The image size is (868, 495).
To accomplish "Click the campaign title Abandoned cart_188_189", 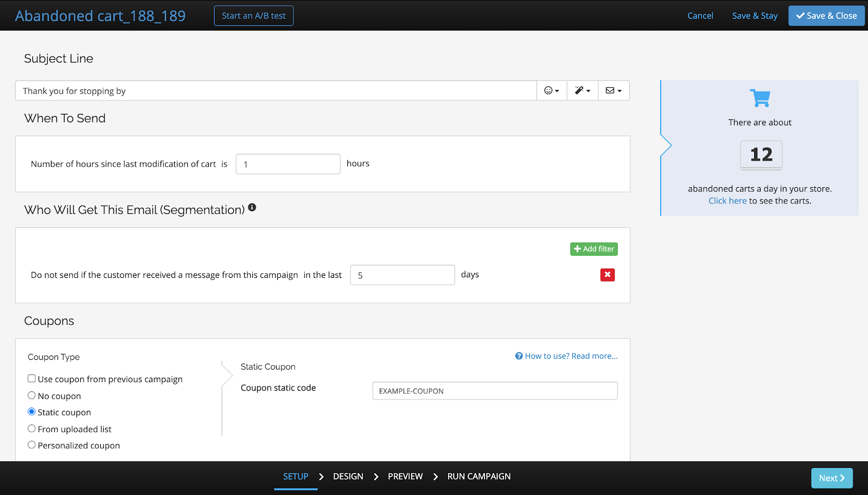I will tap(100, 16).
